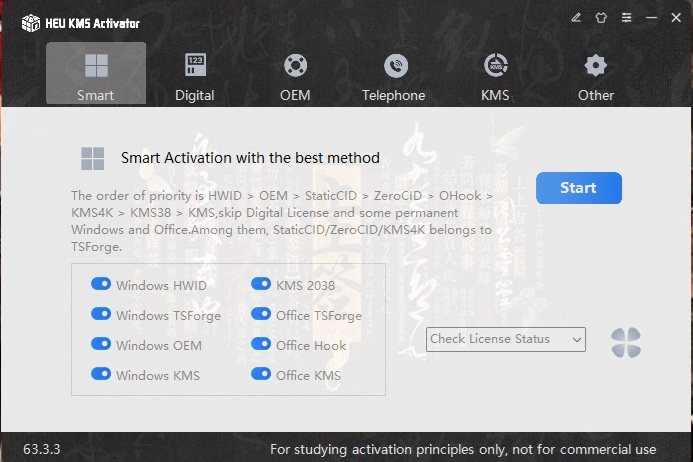Toggle the Office Hook switch
The width and height of the screenshot is (693, 462).
point(261,344)
